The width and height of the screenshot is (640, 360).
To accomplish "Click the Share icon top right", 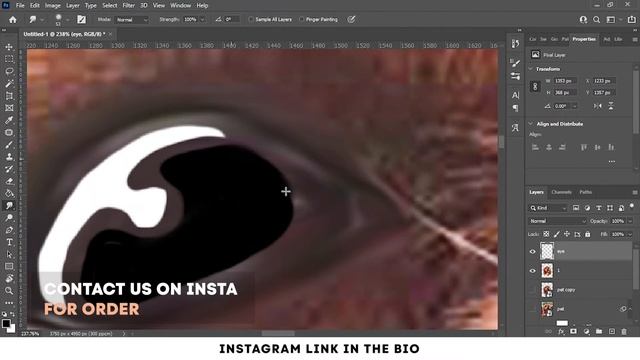I will pyautogui.click(x=631, y=20).
